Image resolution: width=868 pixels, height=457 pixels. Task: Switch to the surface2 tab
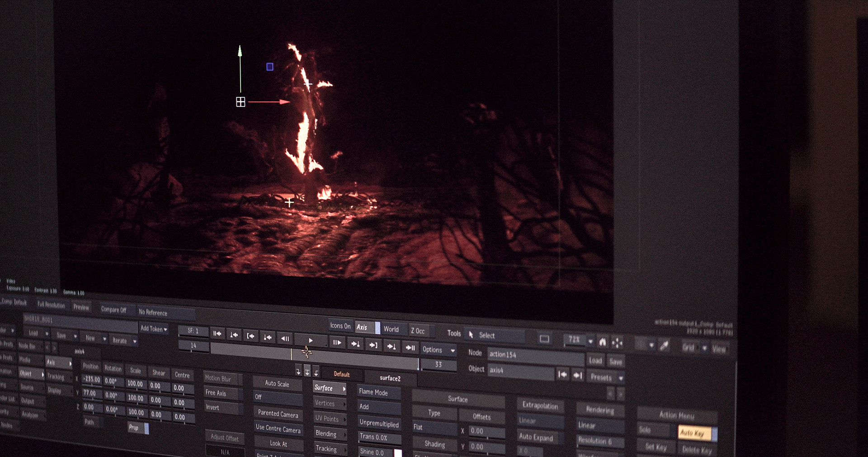pyautogui.click(x=390, y=378)
